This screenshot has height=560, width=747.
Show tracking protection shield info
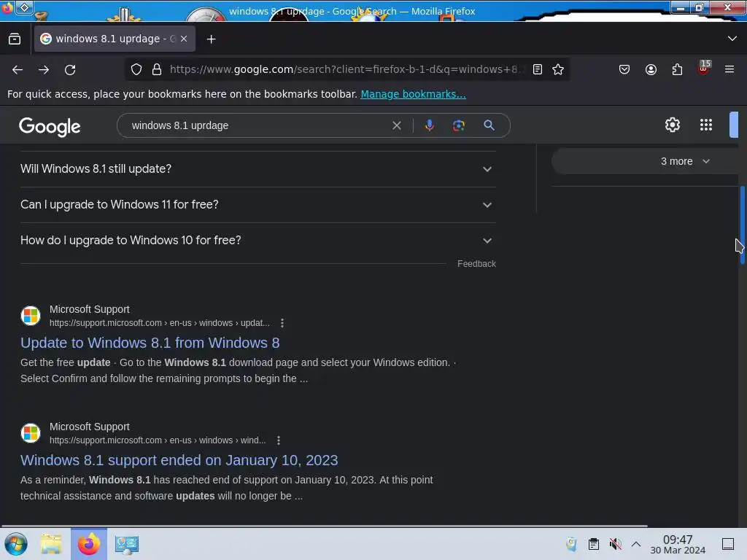click(x=136, y=69)
